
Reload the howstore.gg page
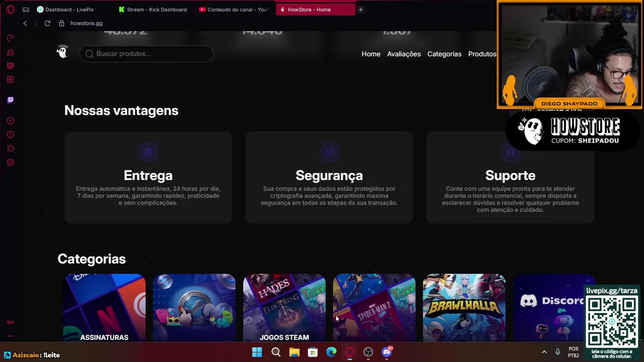point(47,23)
